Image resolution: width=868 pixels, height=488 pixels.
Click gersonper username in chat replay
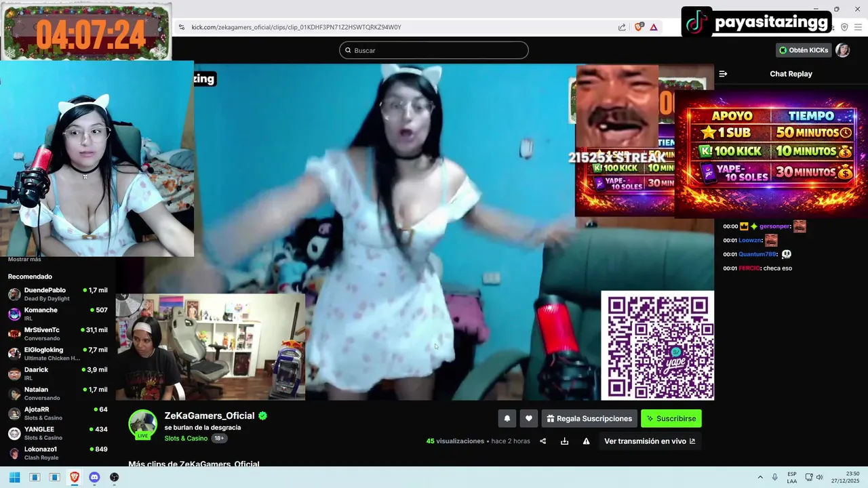tap(774, 226)
